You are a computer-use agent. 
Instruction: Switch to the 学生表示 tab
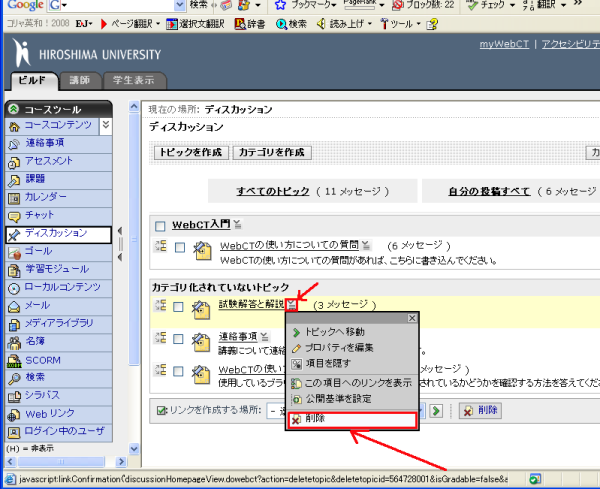pos(134,80)
